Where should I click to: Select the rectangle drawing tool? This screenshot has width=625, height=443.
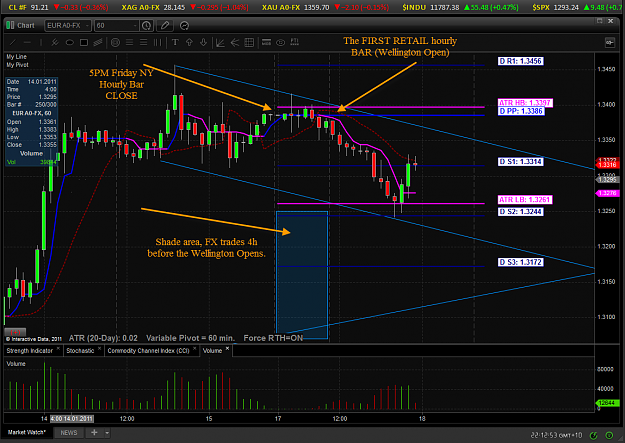pyautogui.click(x=84, y=42)
